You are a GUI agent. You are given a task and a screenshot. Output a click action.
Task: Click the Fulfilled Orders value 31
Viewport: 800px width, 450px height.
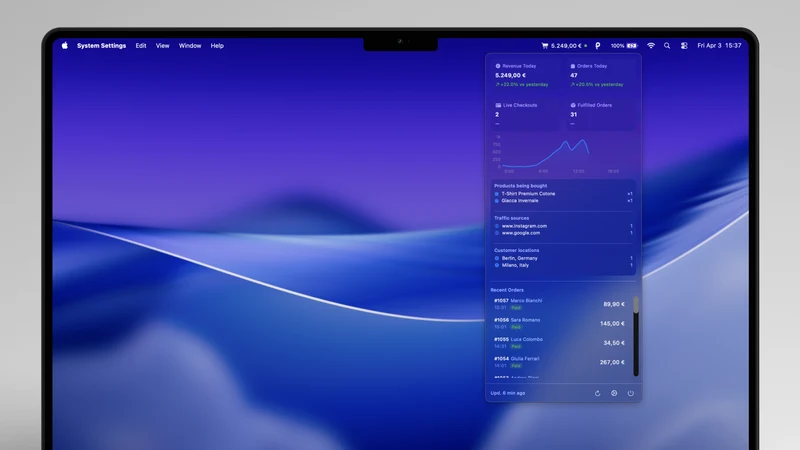click(x=573, y=114)
